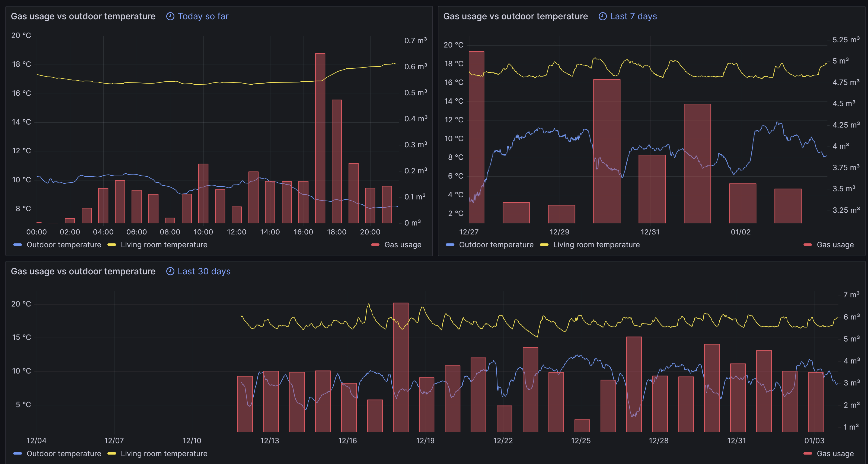Click the '12/22' x-axis label in 30 days chart
This screenshot has width=868, height=464.
tap(503, 440)
